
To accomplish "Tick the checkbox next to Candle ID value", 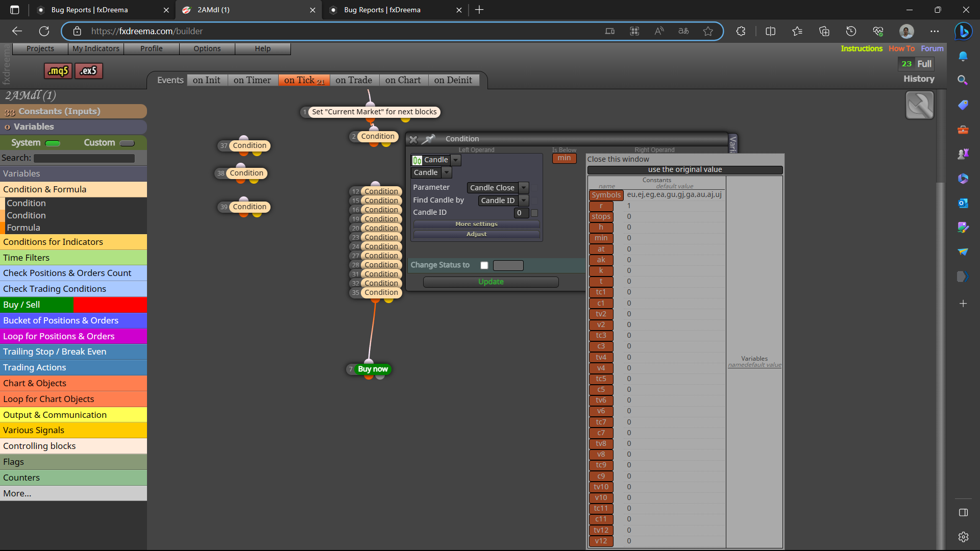I will click(534, 213).
